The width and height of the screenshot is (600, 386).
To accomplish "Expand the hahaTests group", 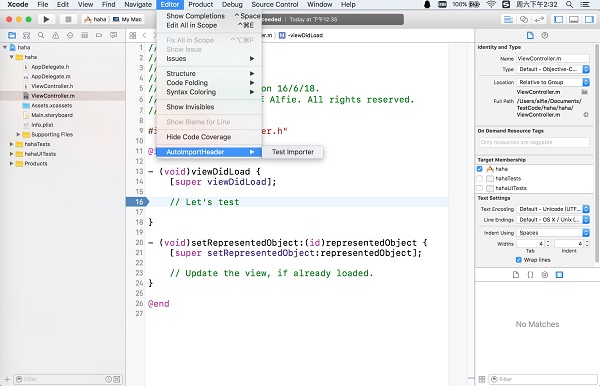I will pos(11,144).
